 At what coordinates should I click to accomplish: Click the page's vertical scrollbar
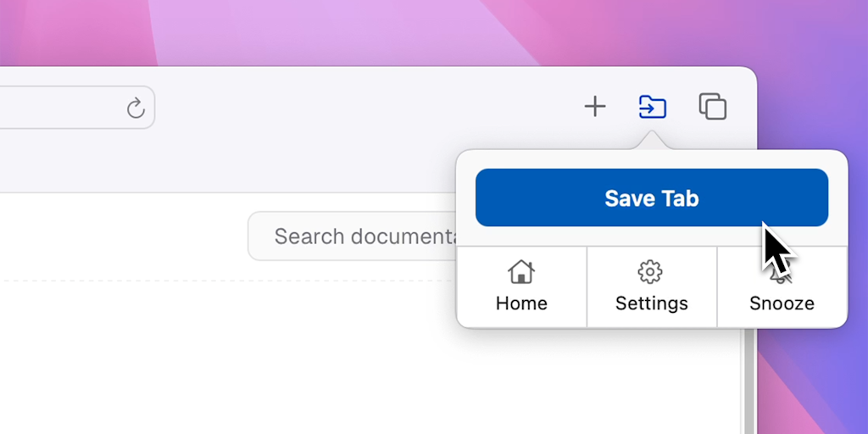point(747,381)
